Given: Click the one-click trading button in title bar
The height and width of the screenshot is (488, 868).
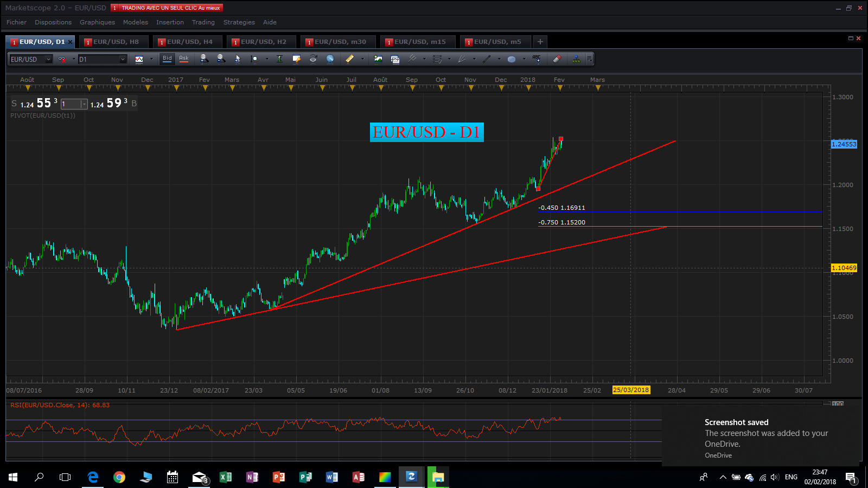Looking at the screenshot, I should click(x=167, y=8).
